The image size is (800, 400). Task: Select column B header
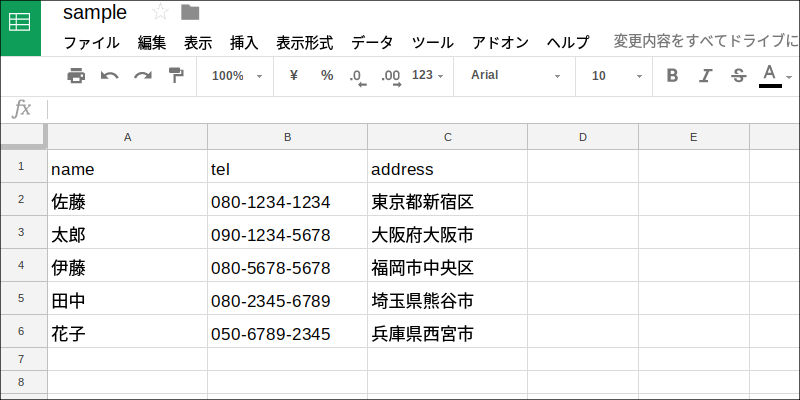287,137
